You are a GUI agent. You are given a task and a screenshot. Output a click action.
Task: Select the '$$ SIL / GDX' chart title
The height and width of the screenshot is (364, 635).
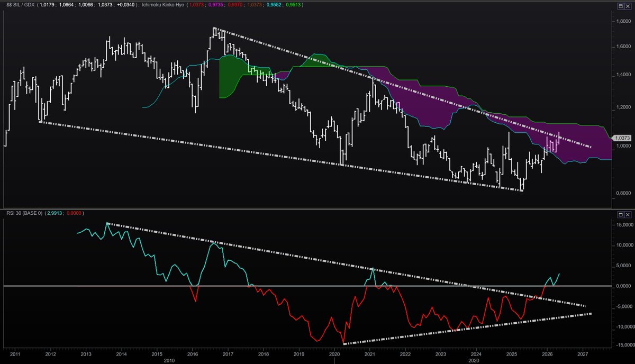(21, 5)
